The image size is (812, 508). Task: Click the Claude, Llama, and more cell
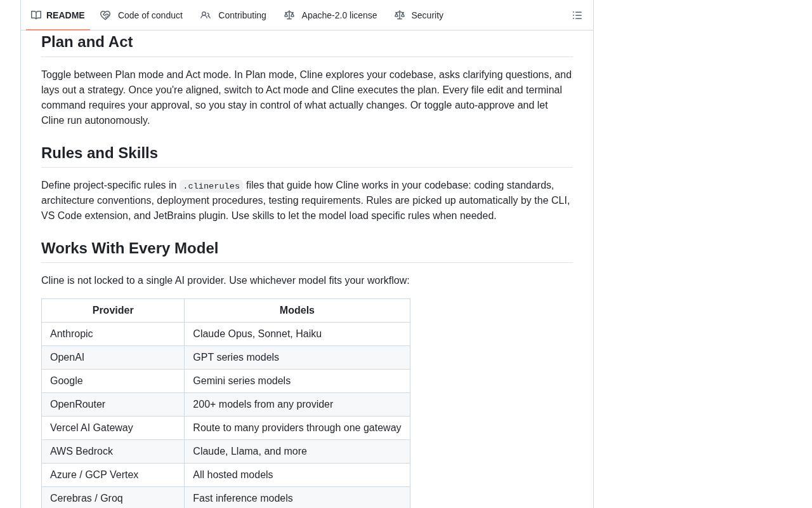point(297,451)
